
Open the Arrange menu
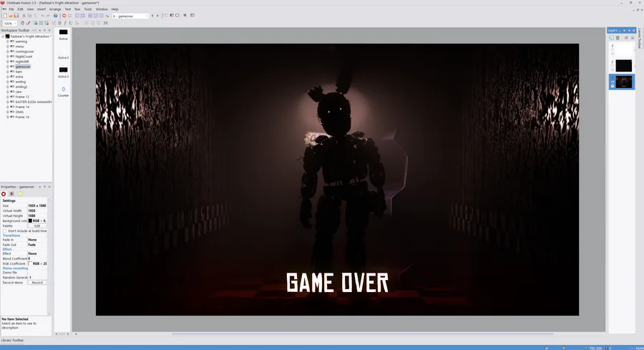pyautogui.click(x=55, y=9)
